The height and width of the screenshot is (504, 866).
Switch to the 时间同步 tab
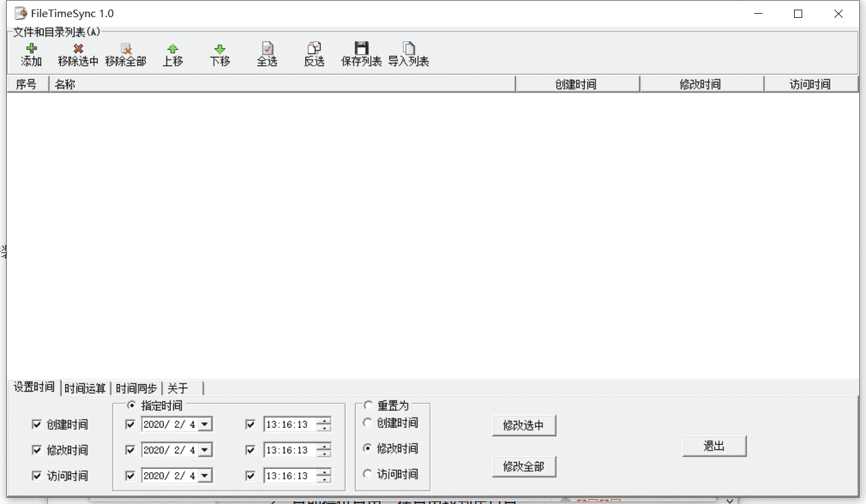(x=136, y=389)
